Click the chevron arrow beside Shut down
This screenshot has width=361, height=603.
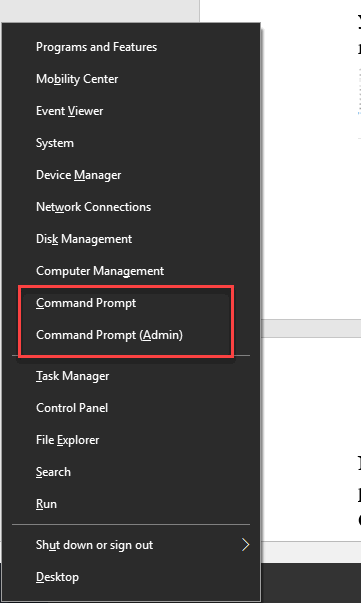(x=246, y=545)
